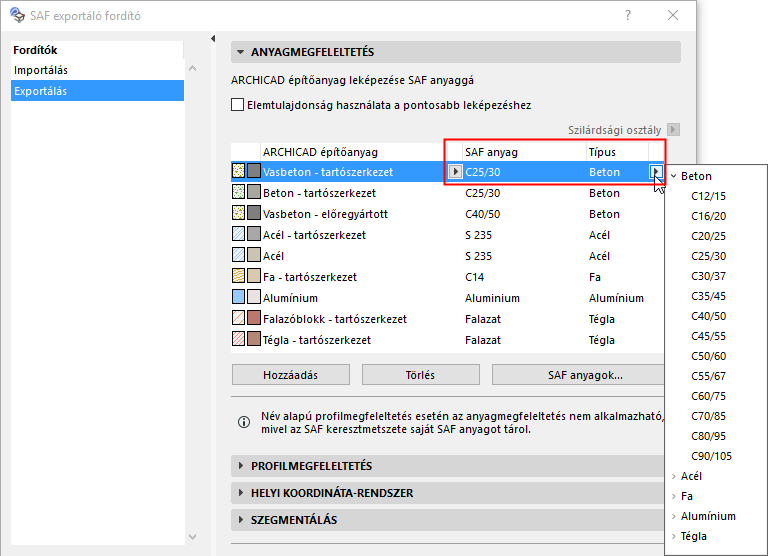Viewport: 768px width, 556px height.
Task: Open Típus dropdown arrow in the selected row
Action: (656, 172)
